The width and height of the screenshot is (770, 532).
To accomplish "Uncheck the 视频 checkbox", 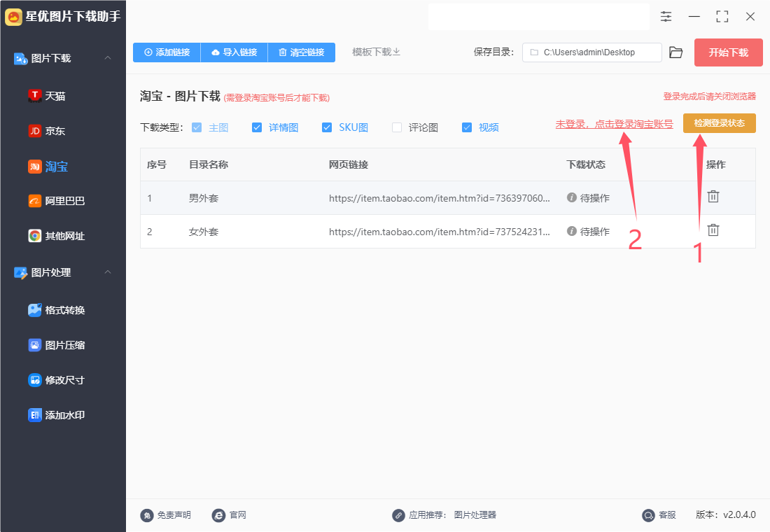I will (x=467, y=127).
